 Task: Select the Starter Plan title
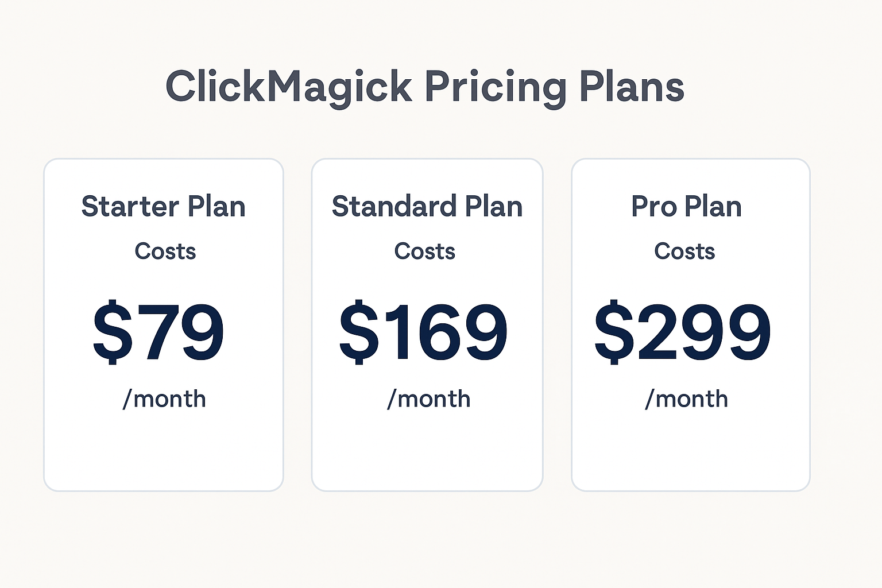(x=164, y=206)
